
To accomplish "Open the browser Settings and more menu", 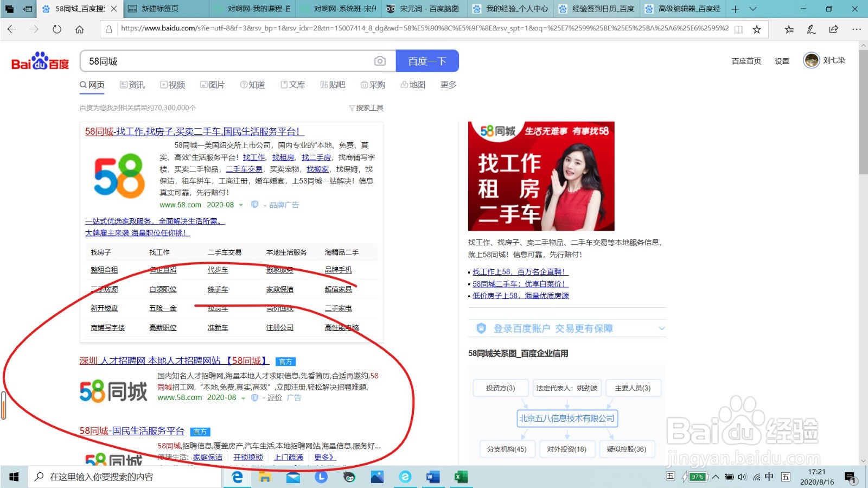I will pyautogui.click(x=856, y=29).
